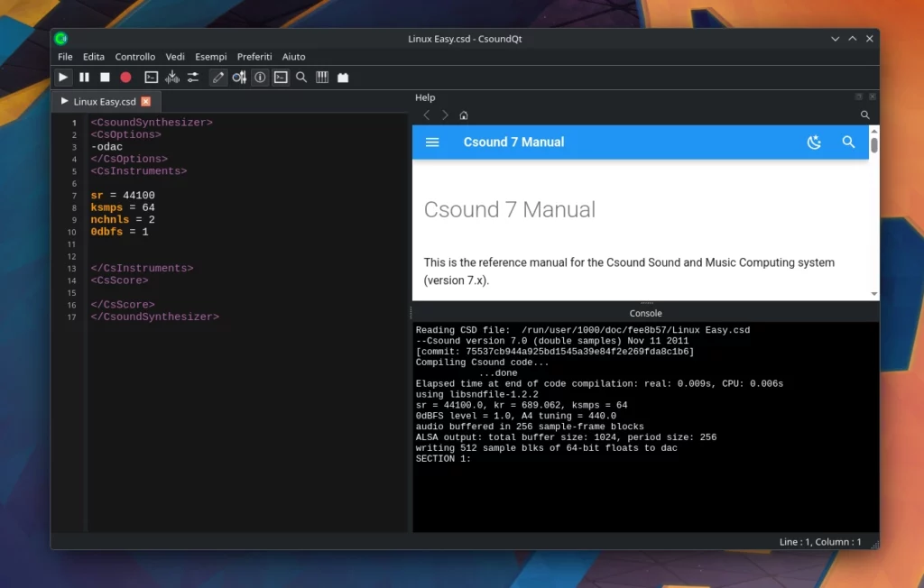
Task: Stop the Csound playback
Action: [105, 78]
